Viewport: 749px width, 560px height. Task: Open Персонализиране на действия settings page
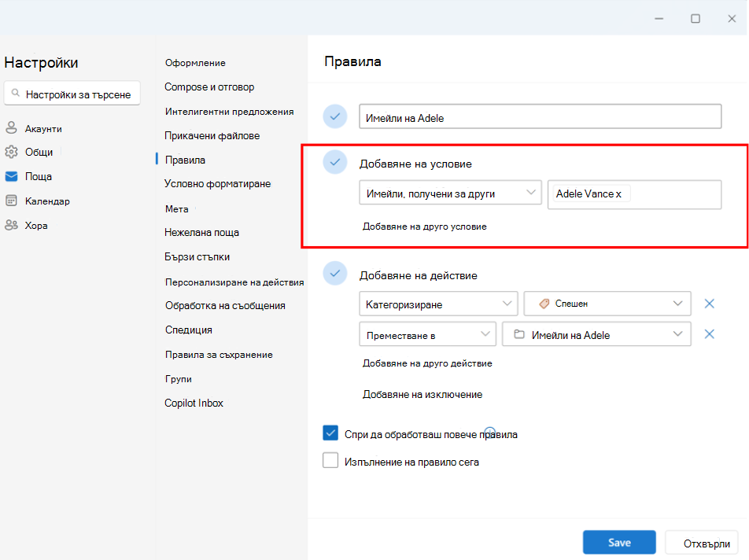click(234, 282)
